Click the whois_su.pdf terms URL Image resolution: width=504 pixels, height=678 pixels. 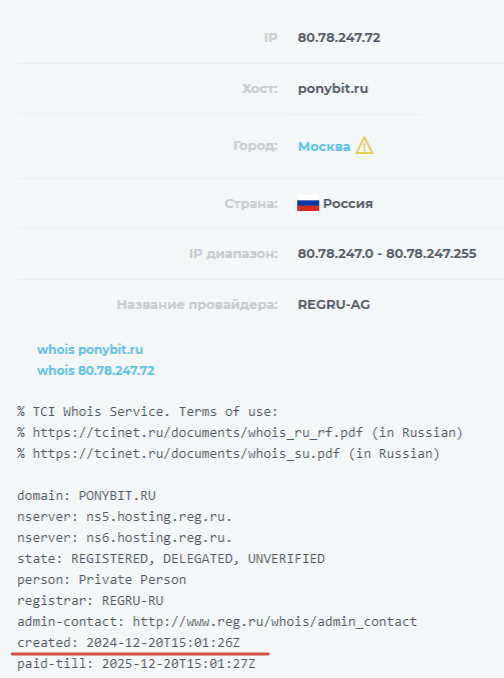click(186, 454)
